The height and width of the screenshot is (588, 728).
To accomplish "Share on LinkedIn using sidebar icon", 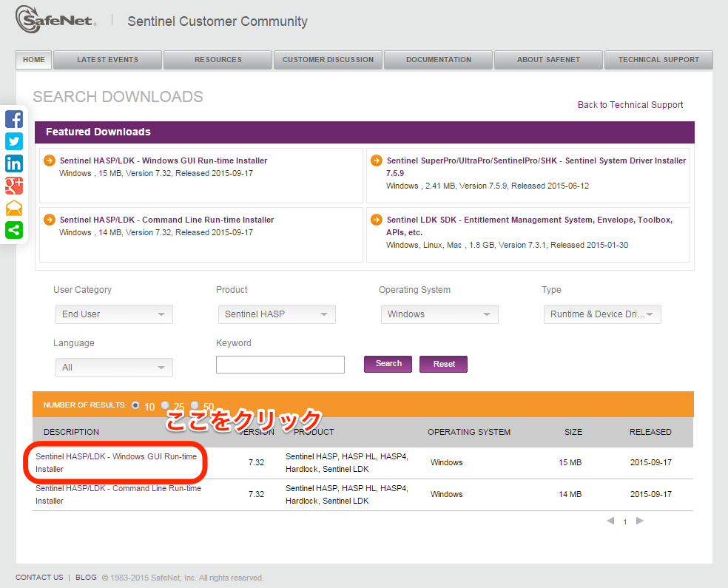I will click(x=14, y=163).
